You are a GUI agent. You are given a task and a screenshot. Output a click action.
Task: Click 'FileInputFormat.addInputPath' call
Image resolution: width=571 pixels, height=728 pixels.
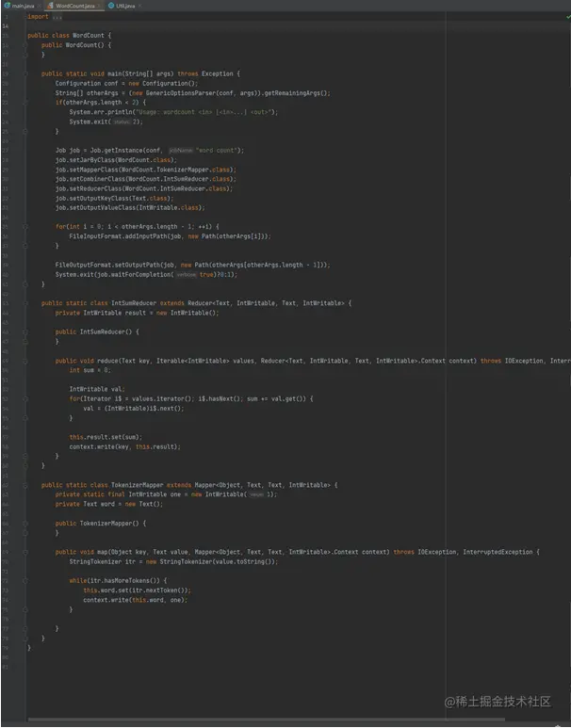pyautogui.click(x=114, y=236)
